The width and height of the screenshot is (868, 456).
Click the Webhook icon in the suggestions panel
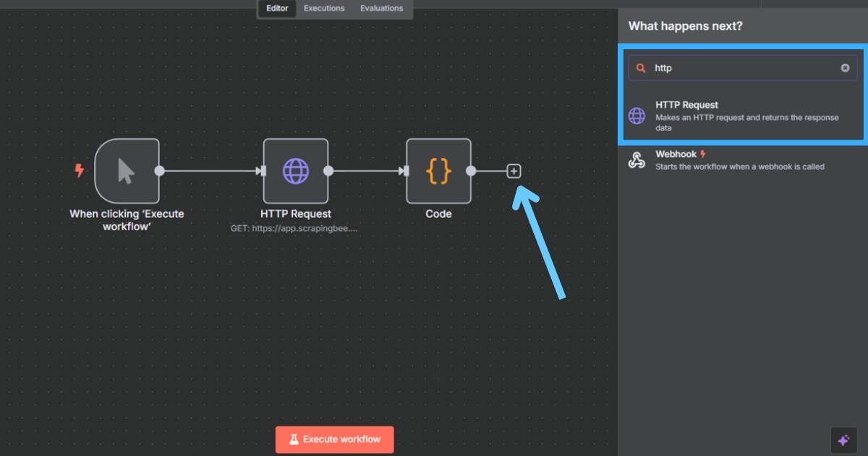637,160
